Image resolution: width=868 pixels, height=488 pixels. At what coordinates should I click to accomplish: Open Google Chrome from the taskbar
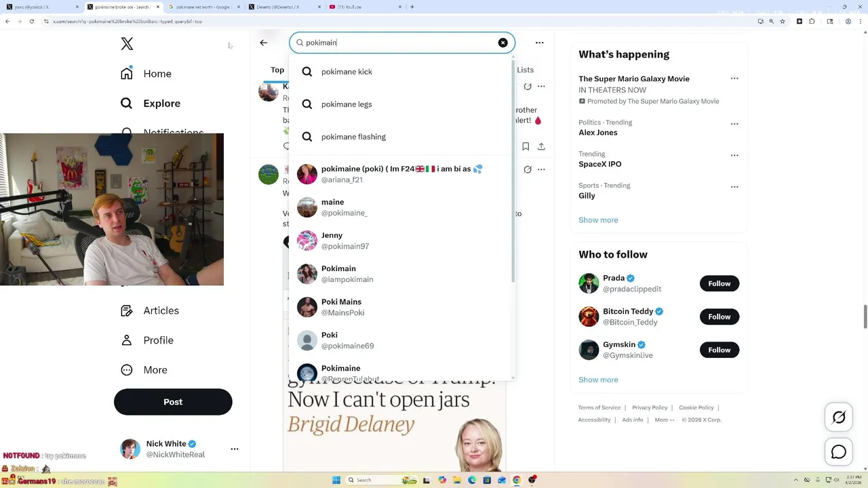click(x=517, y=480)
